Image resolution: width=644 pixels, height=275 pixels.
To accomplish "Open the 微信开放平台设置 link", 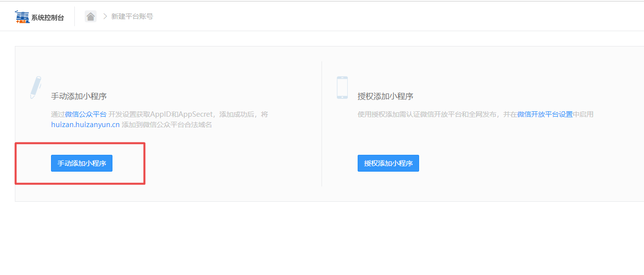I will coord(545,114).
